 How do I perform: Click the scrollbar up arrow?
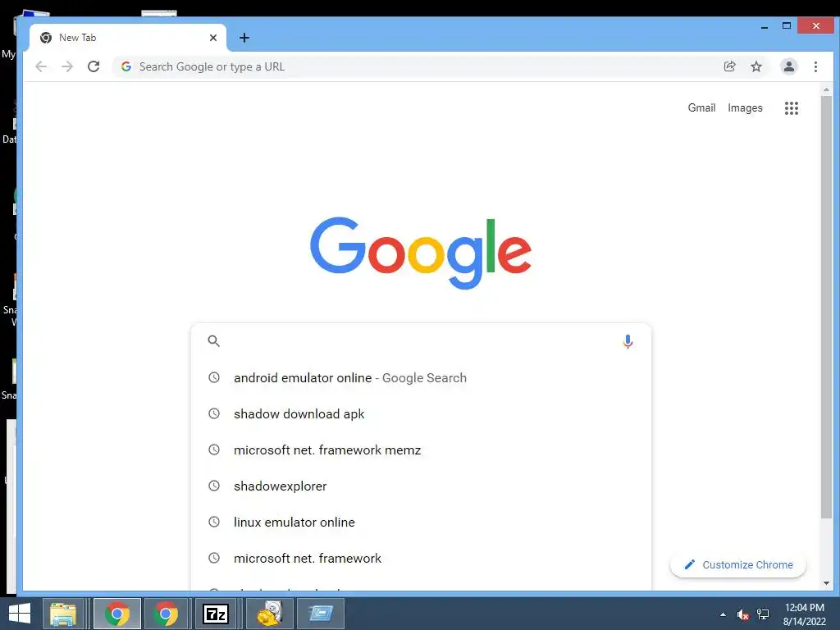point(826,89)
